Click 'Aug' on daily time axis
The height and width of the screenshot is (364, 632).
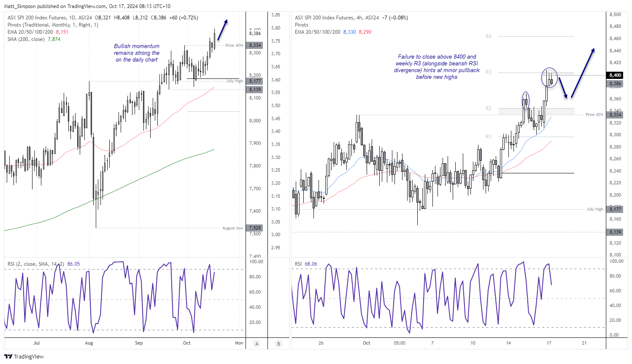(89, 343)
